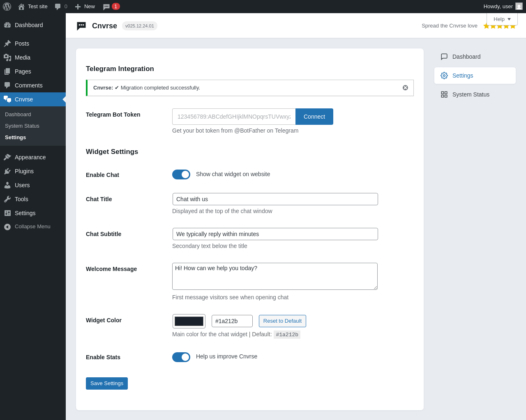This screenshot has width=526, height=420.
Task: Click the Connect button
Action: [314, 117]
